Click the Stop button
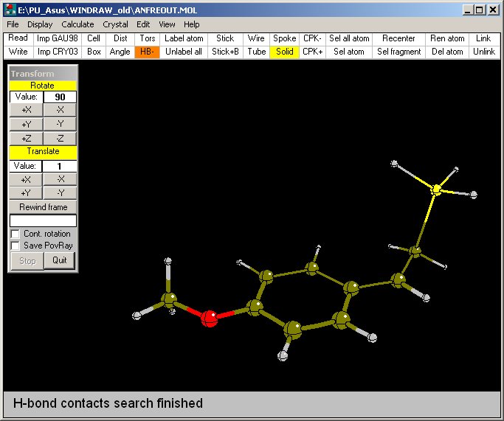Screen dimensions: 504x421 click(27, 261)
